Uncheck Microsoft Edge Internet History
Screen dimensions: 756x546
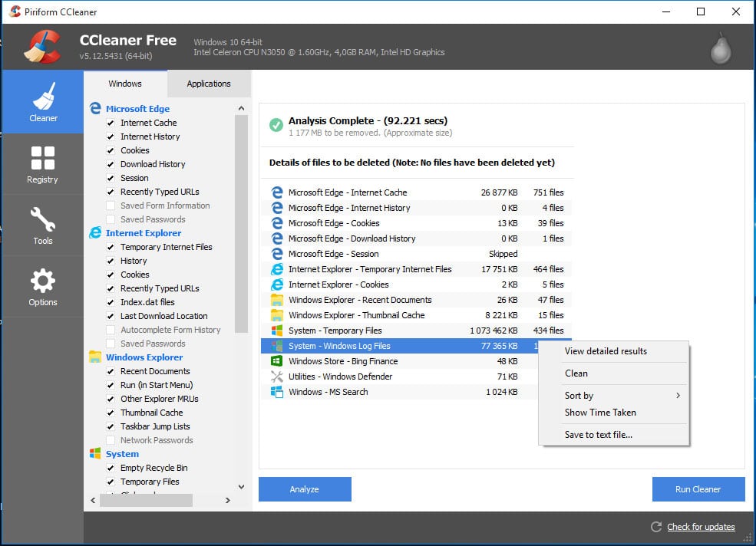coord(111,136)
